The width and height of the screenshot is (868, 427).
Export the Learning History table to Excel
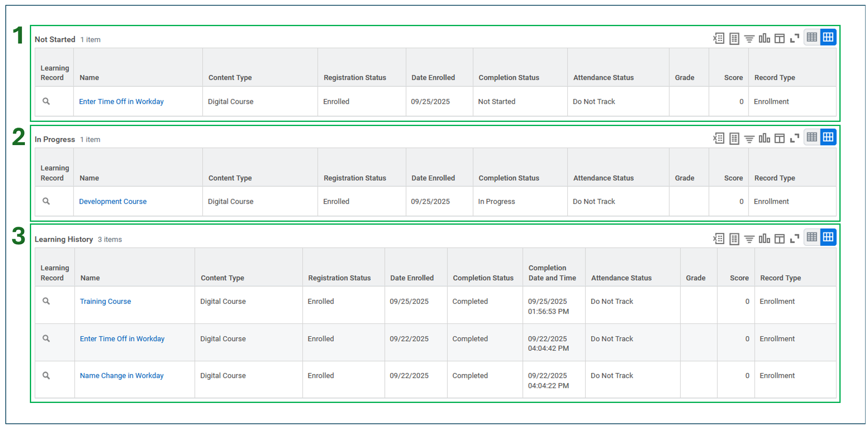719,239
